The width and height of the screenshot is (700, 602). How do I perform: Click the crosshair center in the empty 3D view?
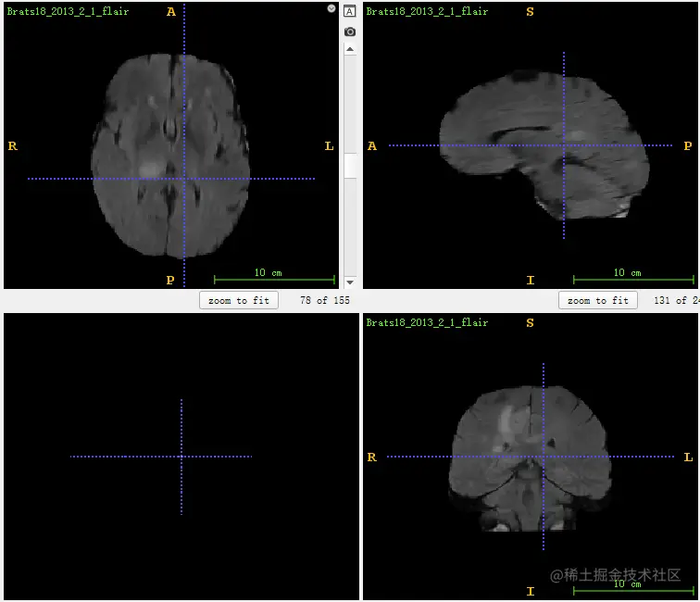(181, 457)
